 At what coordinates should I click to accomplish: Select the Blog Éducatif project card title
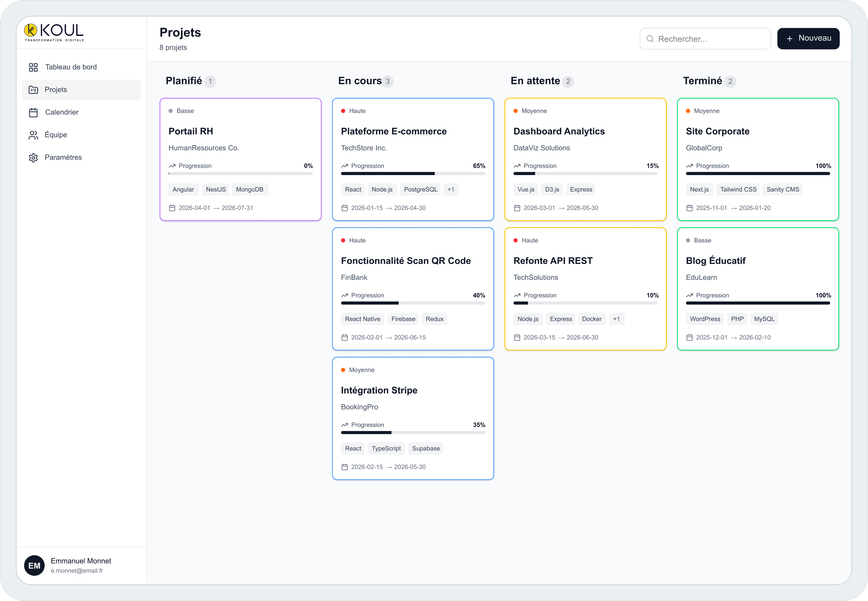point(715,261)
